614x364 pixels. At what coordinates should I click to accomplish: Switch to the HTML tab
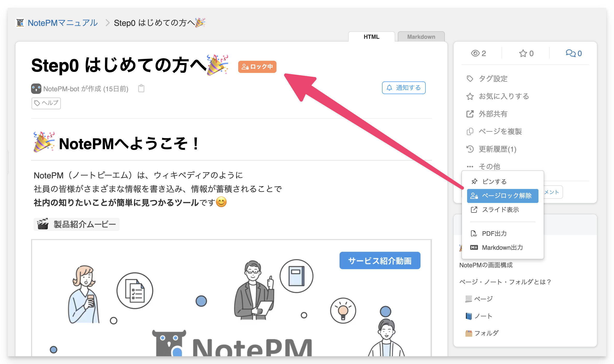point(371,37)
